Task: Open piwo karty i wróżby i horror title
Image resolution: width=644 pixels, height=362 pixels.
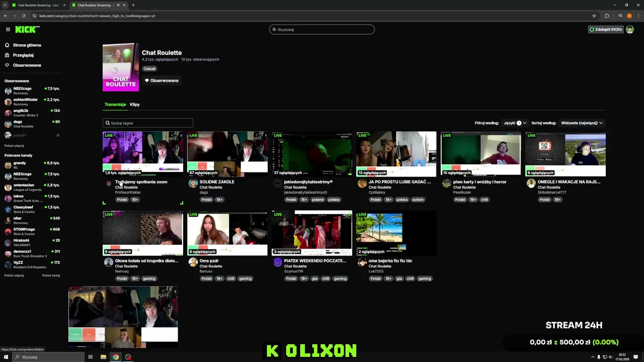Action: point(479,182)
